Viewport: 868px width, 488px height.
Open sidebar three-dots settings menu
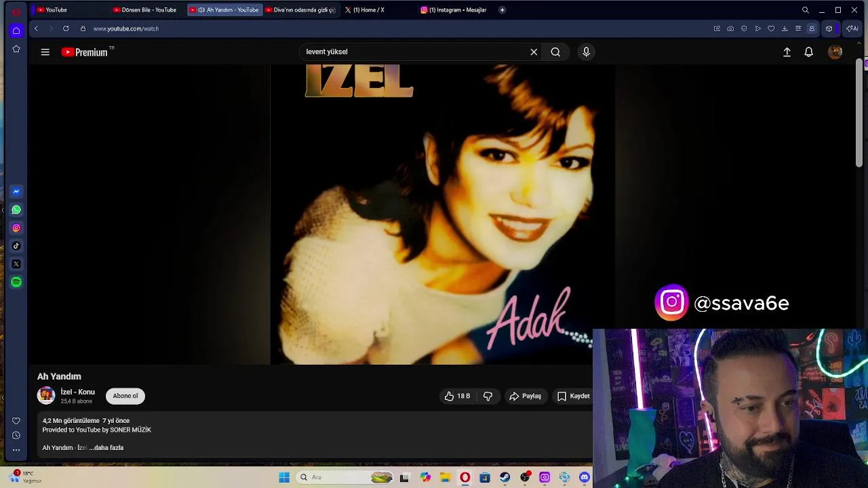[16, 450]
